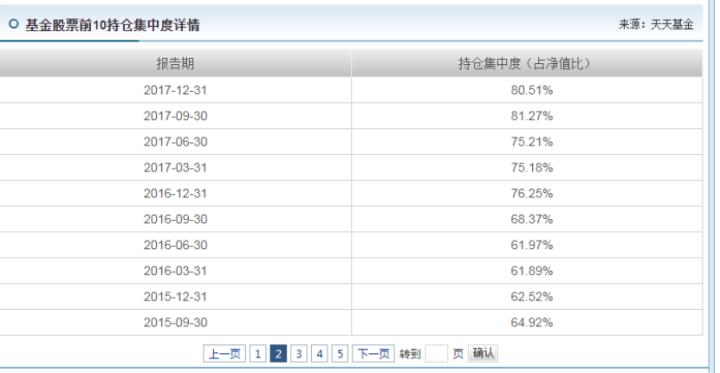Click the value 81.27%

click(x=532, y=116)
